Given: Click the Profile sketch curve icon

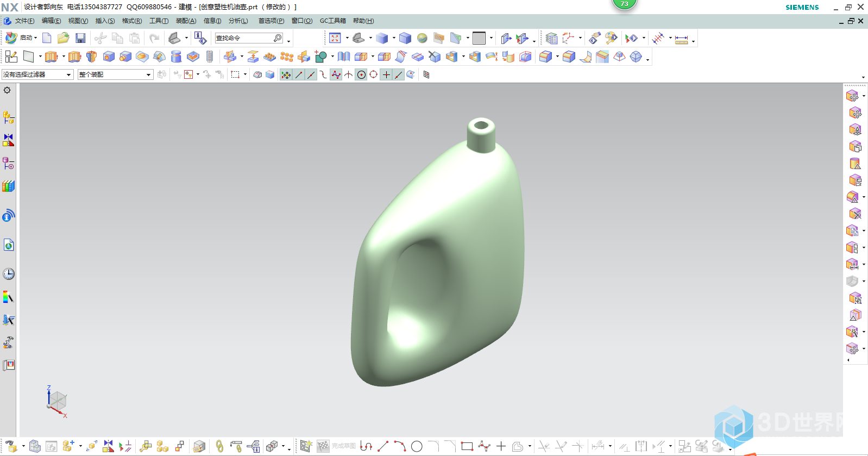Looking at the screenshot, I should 366,446.
